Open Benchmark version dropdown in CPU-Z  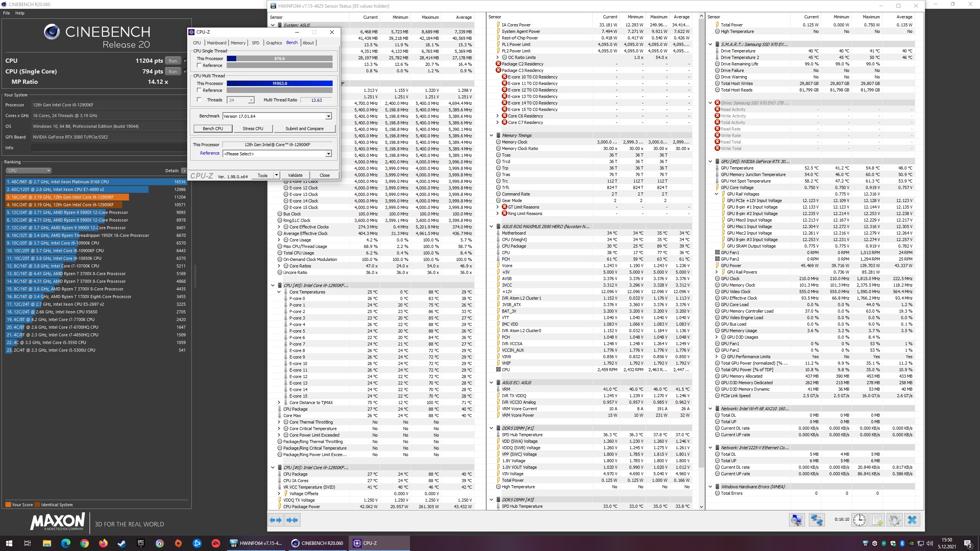328,116
